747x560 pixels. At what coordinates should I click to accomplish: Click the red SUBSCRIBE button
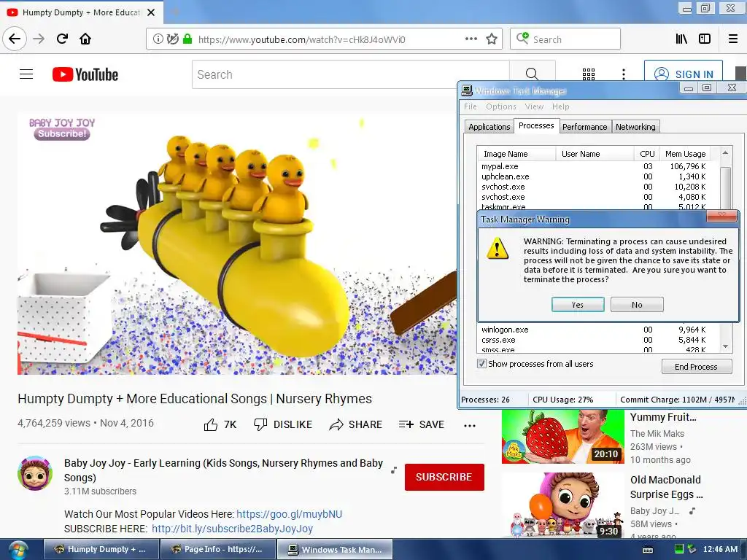click(444, 477)
